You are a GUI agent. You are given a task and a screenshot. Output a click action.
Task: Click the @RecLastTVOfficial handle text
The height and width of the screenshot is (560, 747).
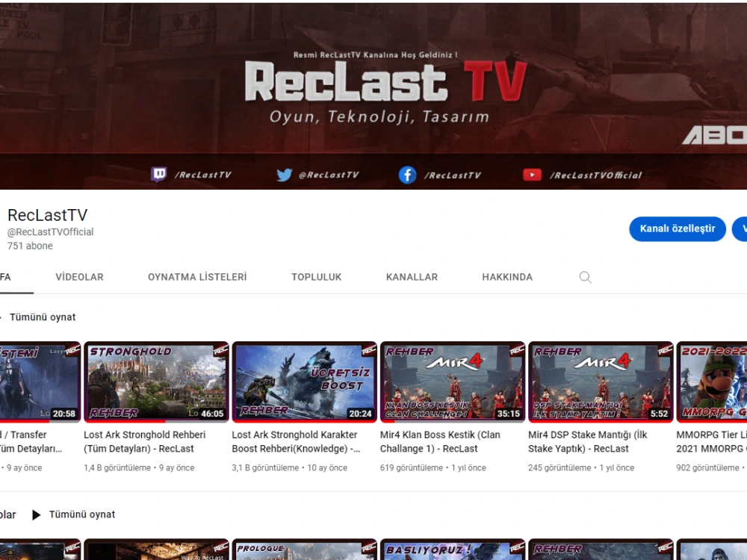click(50, 232)
